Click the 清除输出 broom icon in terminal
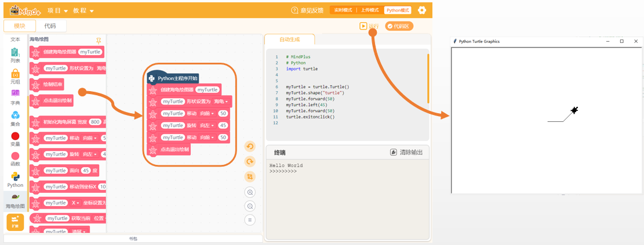This screenshot has height=245, width=644. pos(394,152)
